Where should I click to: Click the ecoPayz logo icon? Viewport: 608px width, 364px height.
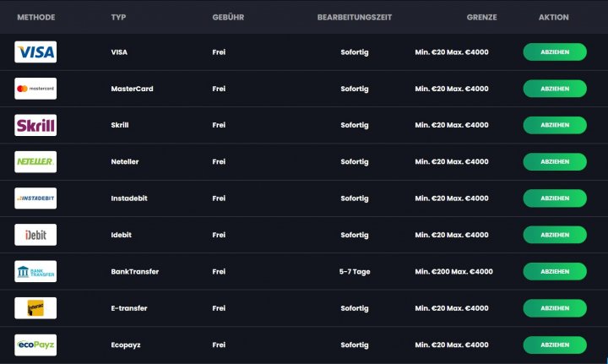[x=35, y=345]
